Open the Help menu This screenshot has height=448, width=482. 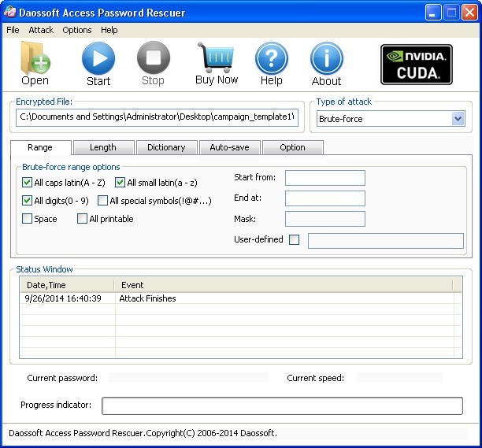109,30
